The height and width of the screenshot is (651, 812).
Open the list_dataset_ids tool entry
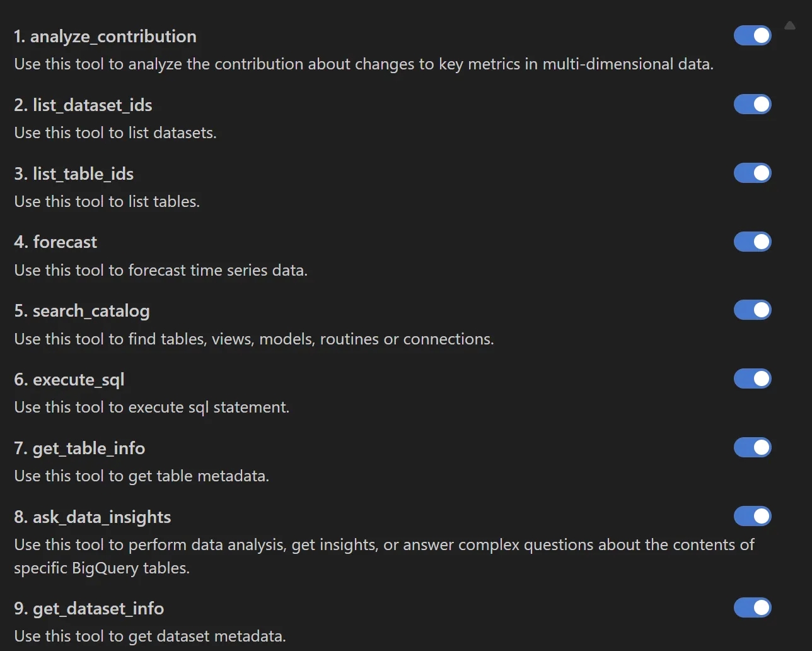tap(83, 105)
